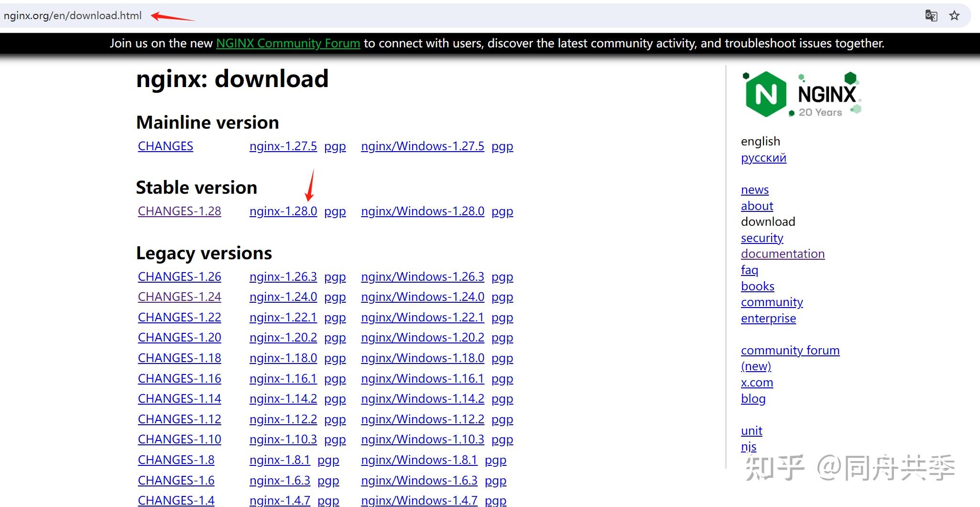Open the pgp signature for nginx-1.27.5
The height and width of the screenshot is (507, 980).
tap(335, 146)
